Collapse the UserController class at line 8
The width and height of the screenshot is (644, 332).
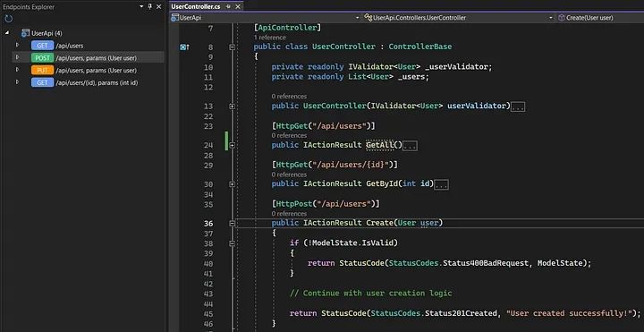click(232, 47)
